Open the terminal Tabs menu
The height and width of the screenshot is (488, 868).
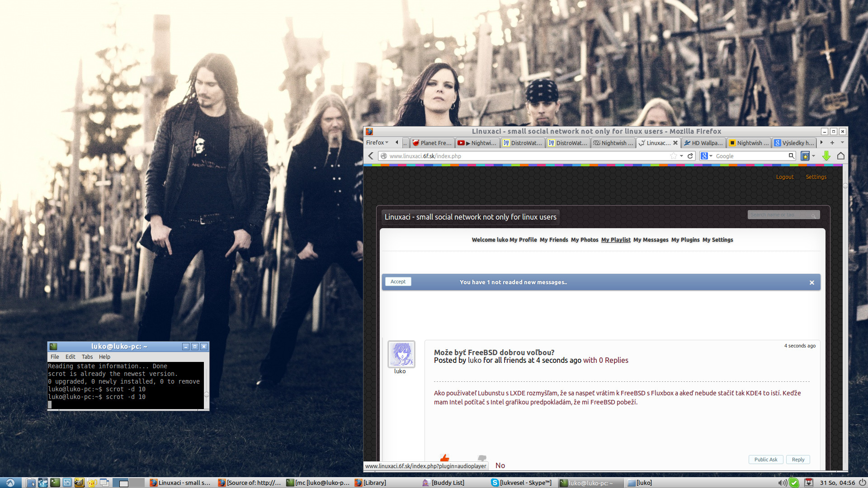pyautogui.click(x=87, y=357)
